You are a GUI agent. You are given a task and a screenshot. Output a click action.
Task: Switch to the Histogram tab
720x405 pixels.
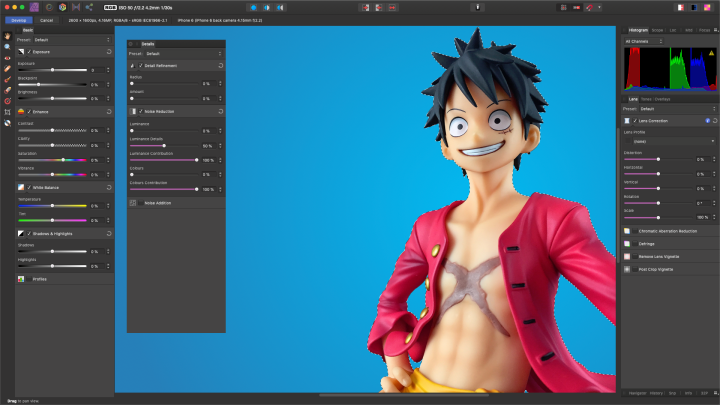click(638, 30)
